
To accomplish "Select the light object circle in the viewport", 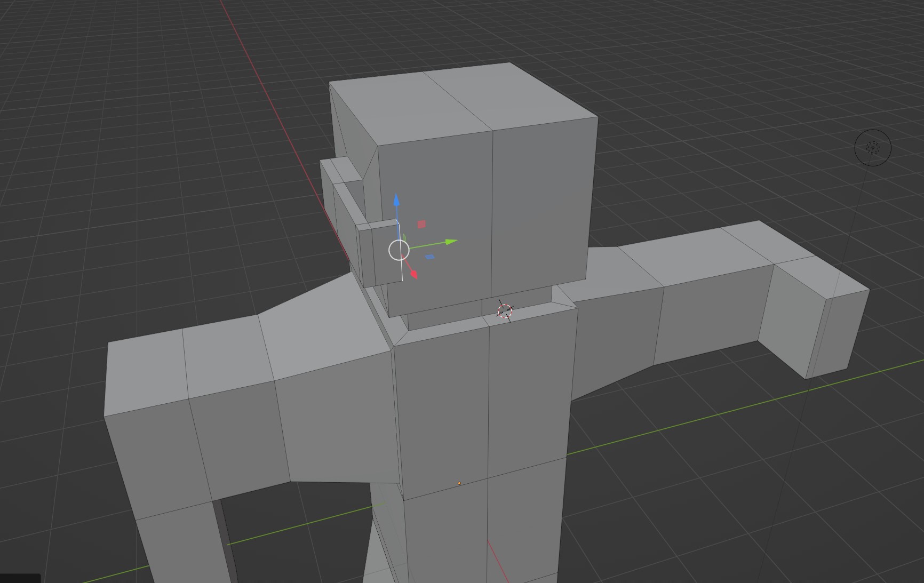I will pos(873,148).
